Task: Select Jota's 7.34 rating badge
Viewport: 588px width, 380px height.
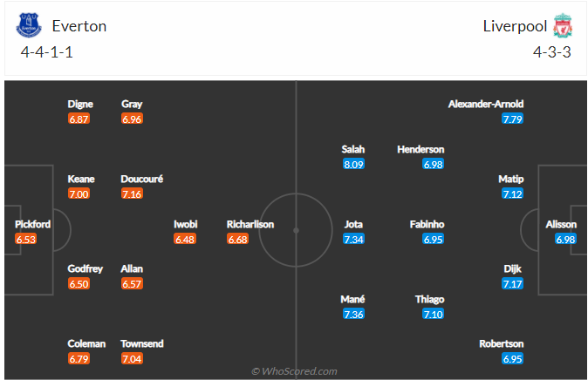Action: pyautogui.click(x=353, y=239)
